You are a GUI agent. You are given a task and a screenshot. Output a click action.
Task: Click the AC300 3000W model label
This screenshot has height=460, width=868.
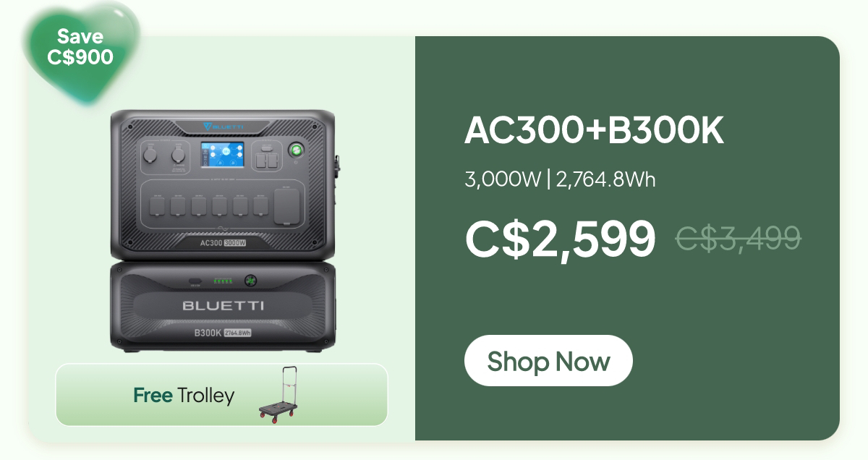tap(224, 243)
